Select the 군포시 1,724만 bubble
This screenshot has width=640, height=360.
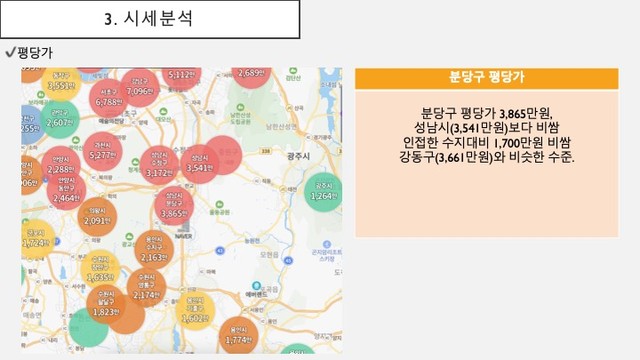coord(37,239)
